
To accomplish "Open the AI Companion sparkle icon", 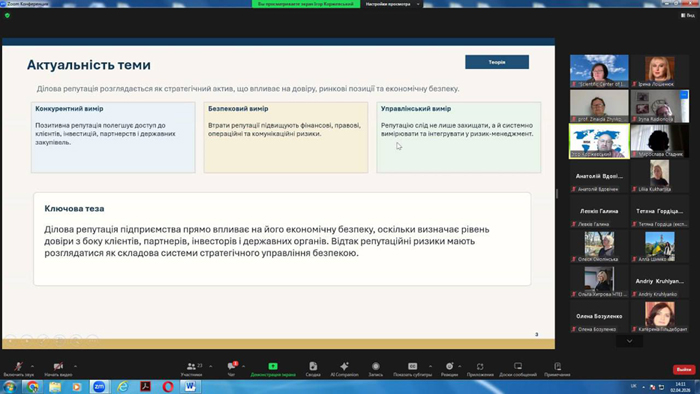I will [x=344, y=366].
